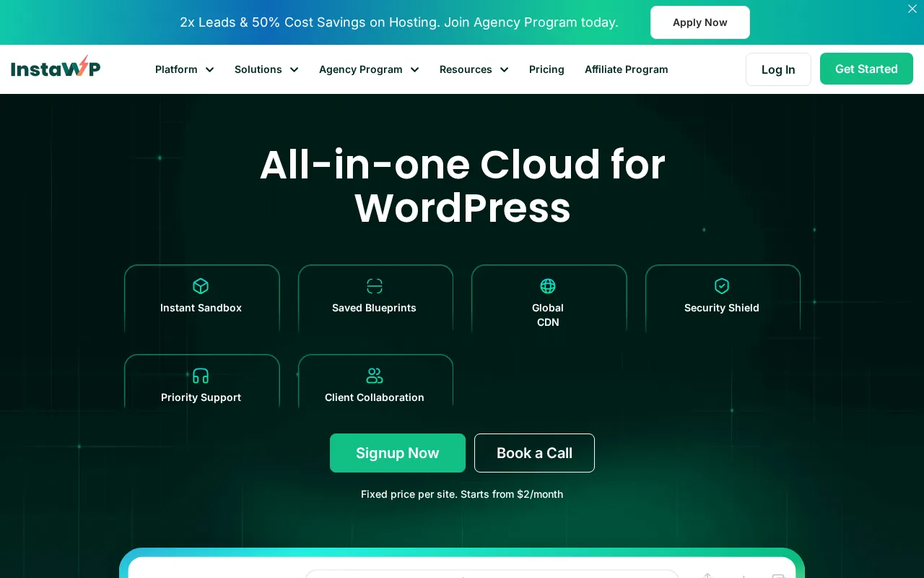Viewport: 924px width, 578px height.
Task: Select the Security Shield label
Action: [722, 308]
